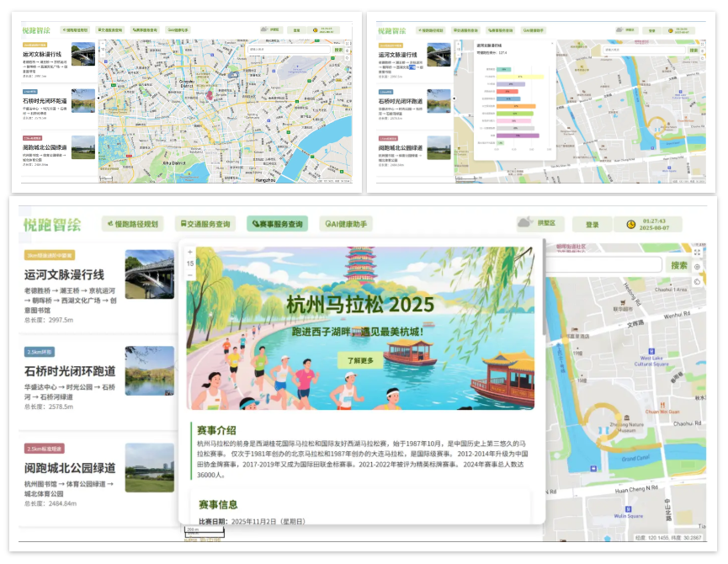Click locate icon in overview map screenshot
The image size is (728, 564).
click(347, 51)
